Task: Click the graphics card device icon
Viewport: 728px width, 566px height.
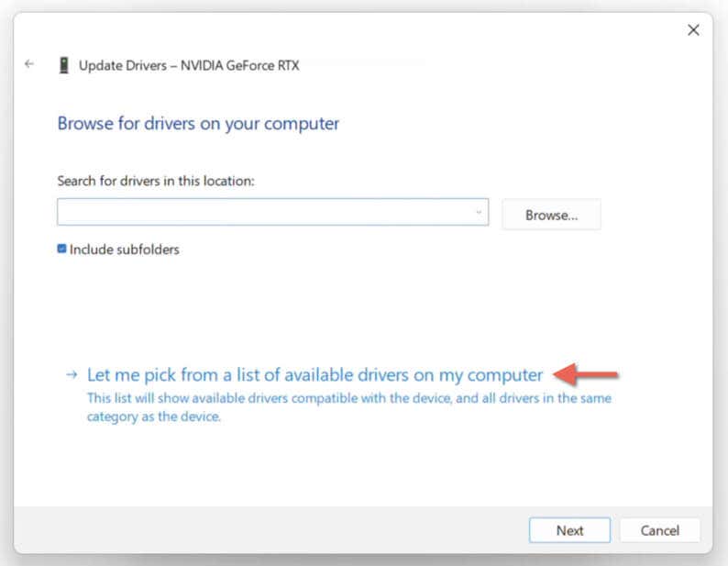Action: 64,65
